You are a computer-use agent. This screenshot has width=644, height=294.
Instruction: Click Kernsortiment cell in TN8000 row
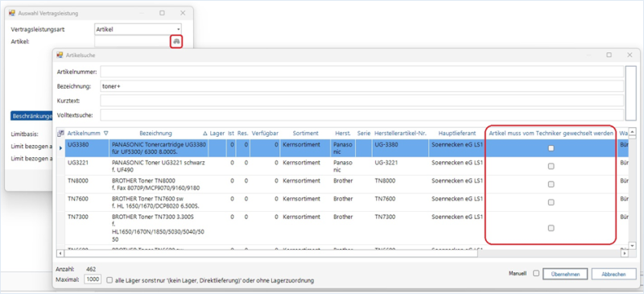[x=306, y=184]
